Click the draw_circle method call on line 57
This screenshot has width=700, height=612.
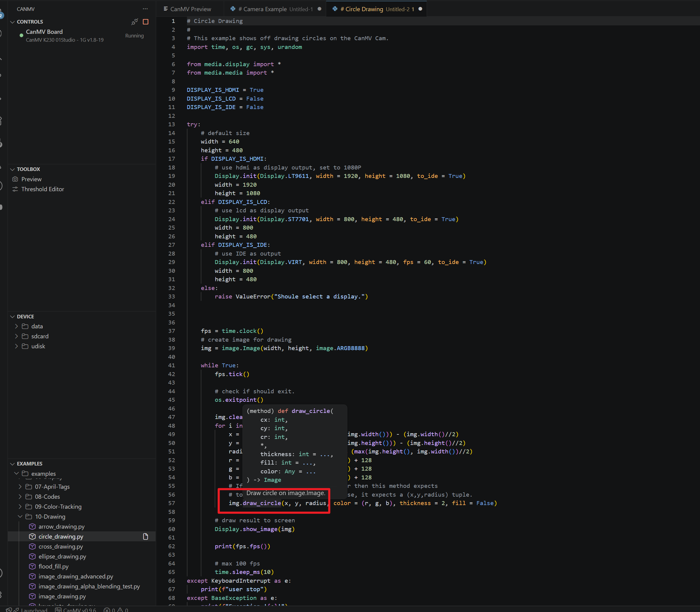(x=262, y=503)
